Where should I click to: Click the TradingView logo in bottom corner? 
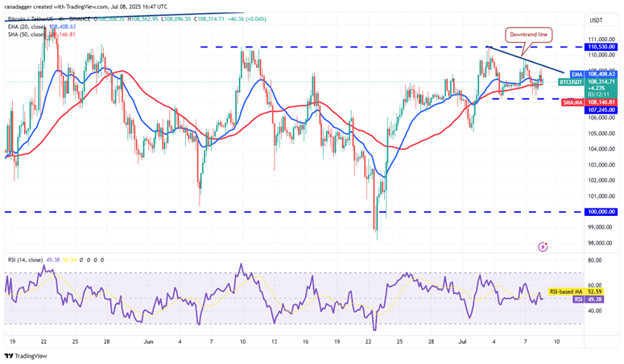26,355
